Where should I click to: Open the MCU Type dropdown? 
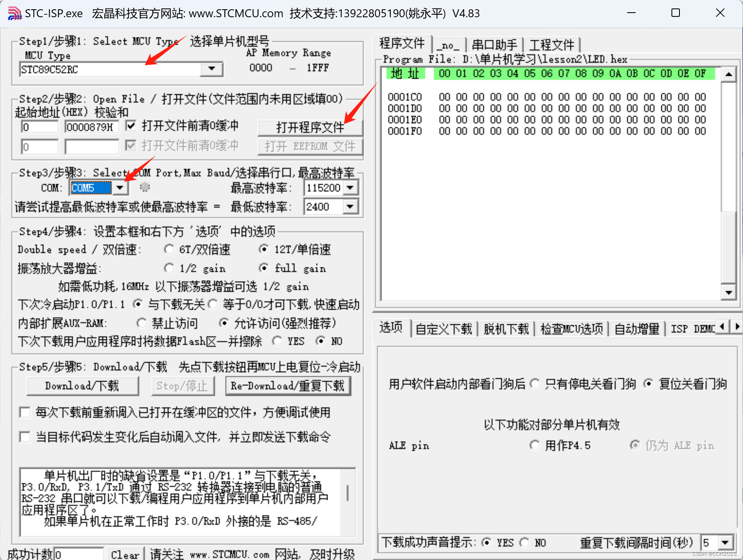point(212,69)
